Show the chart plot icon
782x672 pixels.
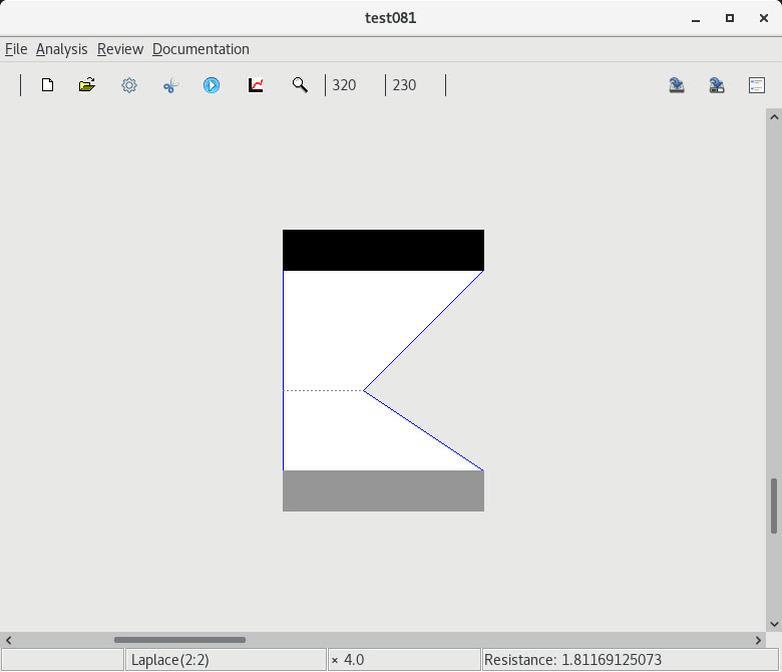click(x=256, y=85)
